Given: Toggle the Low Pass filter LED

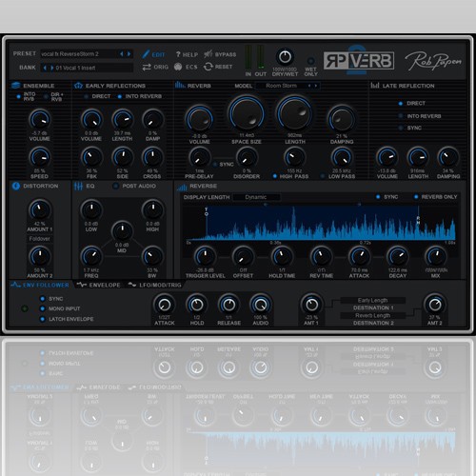Looking at the screenshot, I should [x=323, y=176].
